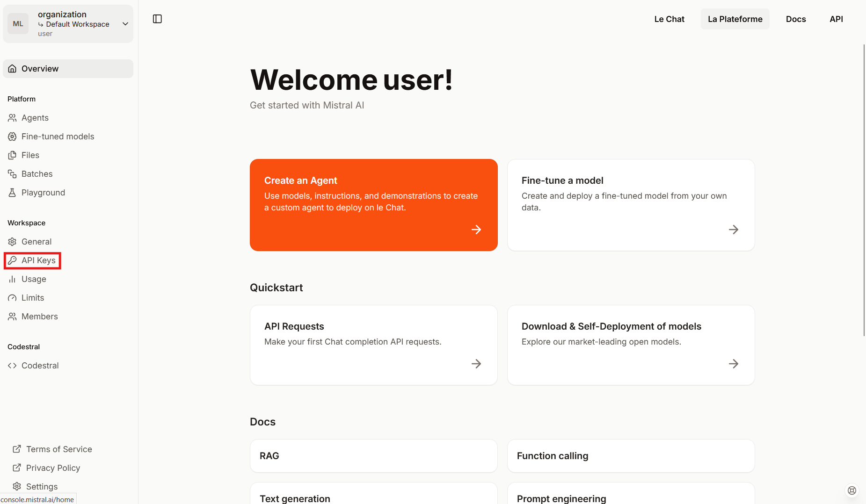This screenshot has height=504, width=866.
Task: Open the RAG docs card
Action: pyautogui.click(x=373, y=456)
